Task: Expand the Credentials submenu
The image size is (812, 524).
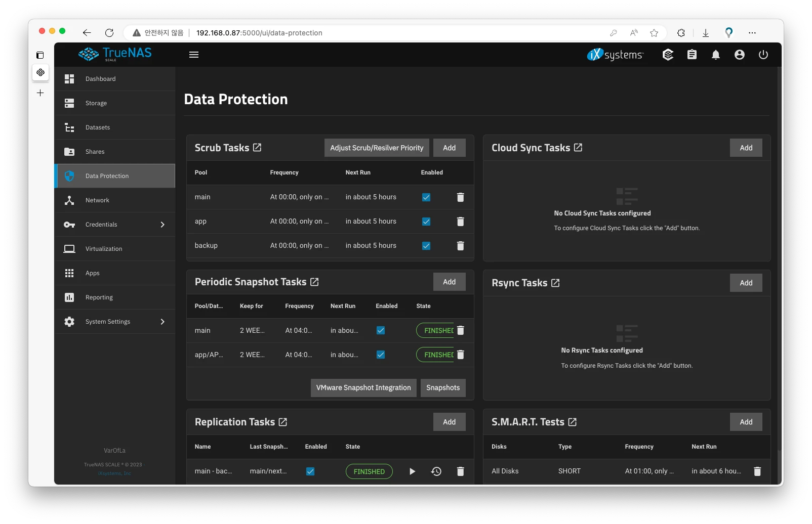Action: 163,225
